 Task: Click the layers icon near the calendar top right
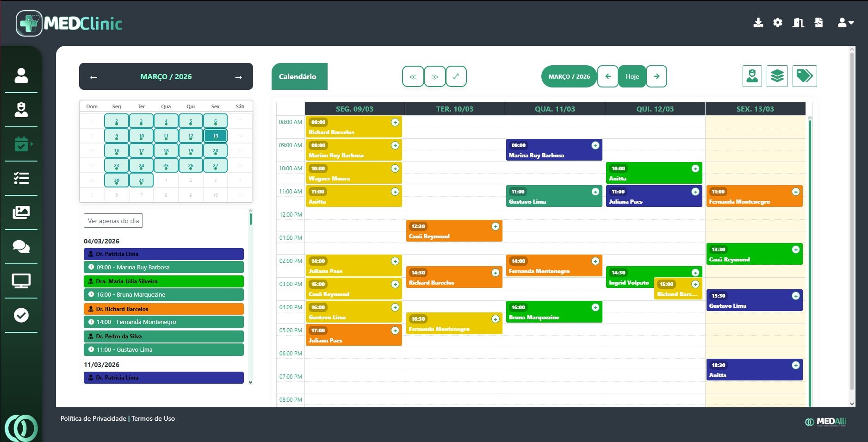point(777,76)
